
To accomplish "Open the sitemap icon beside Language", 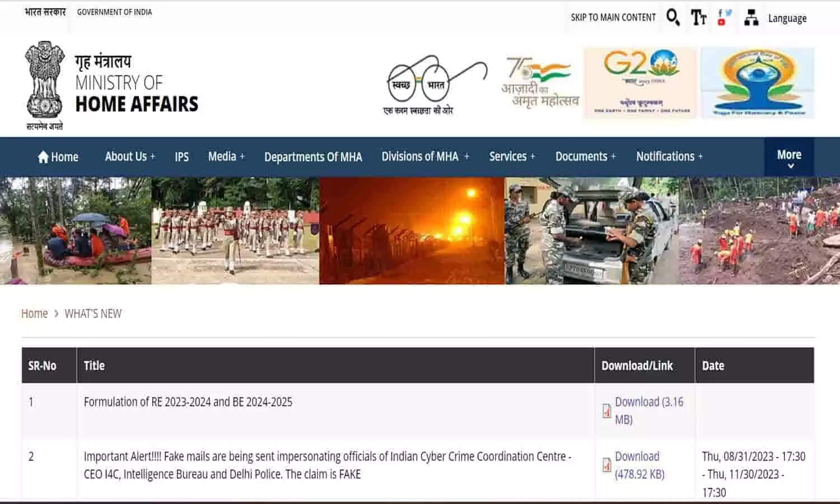I will pos(751,18).
